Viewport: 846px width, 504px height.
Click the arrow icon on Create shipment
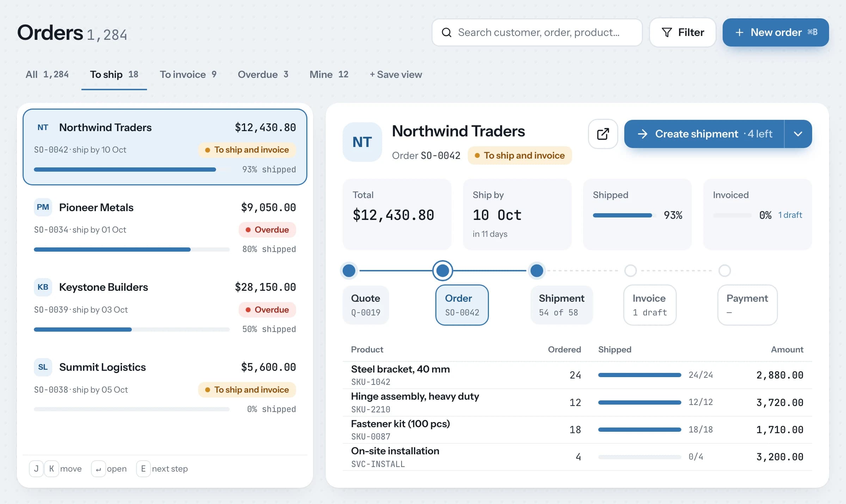tap(642, 134)
